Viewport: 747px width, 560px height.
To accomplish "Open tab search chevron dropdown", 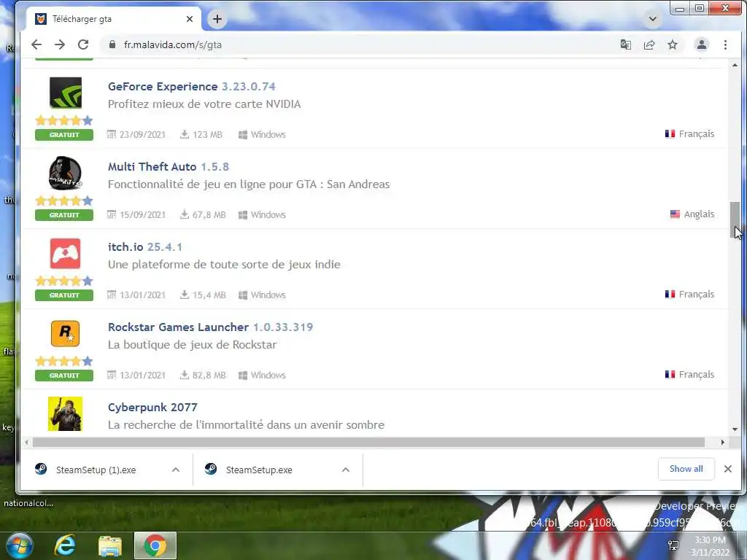I will coord(653,19).
